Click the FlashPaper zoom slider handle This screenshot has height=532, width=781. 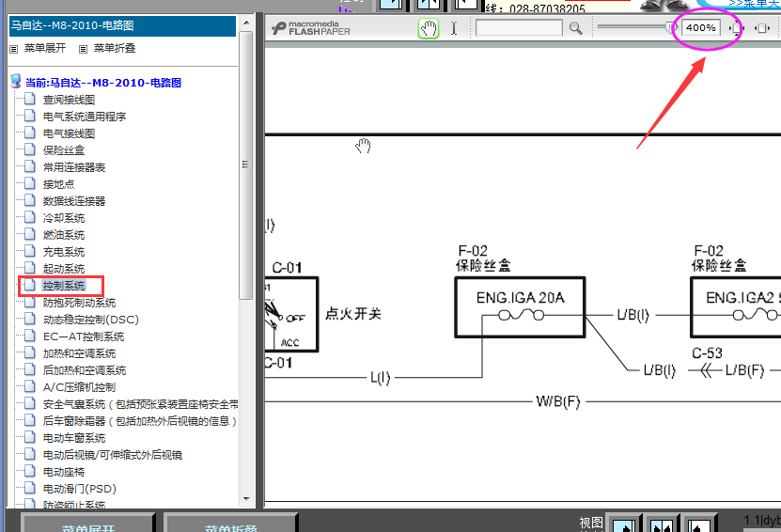[670, 27]
